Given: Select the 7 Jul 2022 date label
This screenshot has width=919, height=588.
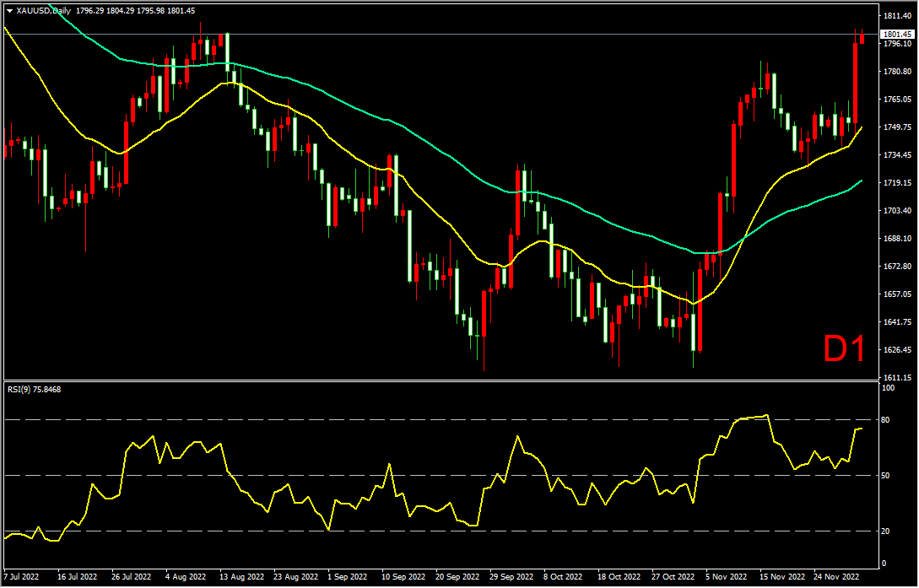Looking at the screenshot, I should tap(20, 578).
